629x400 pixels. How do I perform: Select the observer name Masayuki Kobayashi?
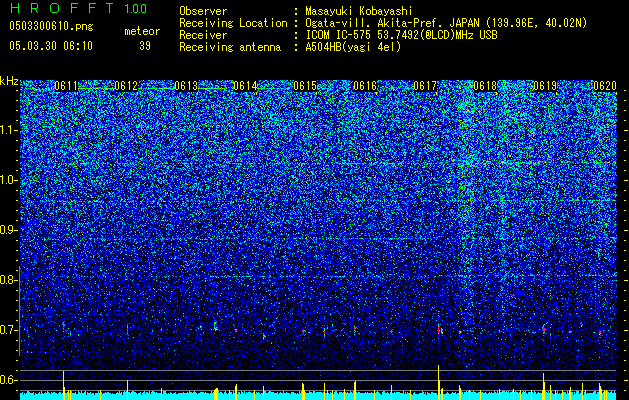pyautogui.click(x=359, y=12)
